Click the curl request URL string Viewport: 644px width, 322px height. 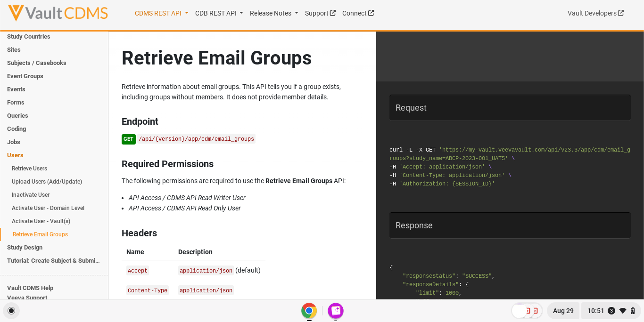point(510,154)
